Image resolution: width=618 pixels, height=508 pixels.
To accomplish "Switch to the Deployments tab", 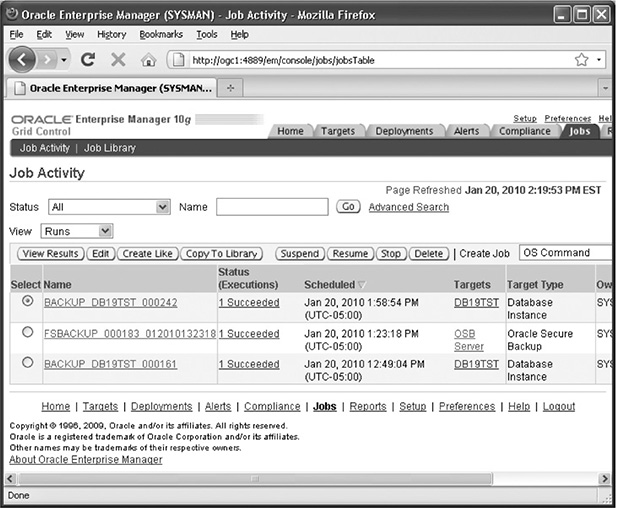I will click(x=404, y=131).
